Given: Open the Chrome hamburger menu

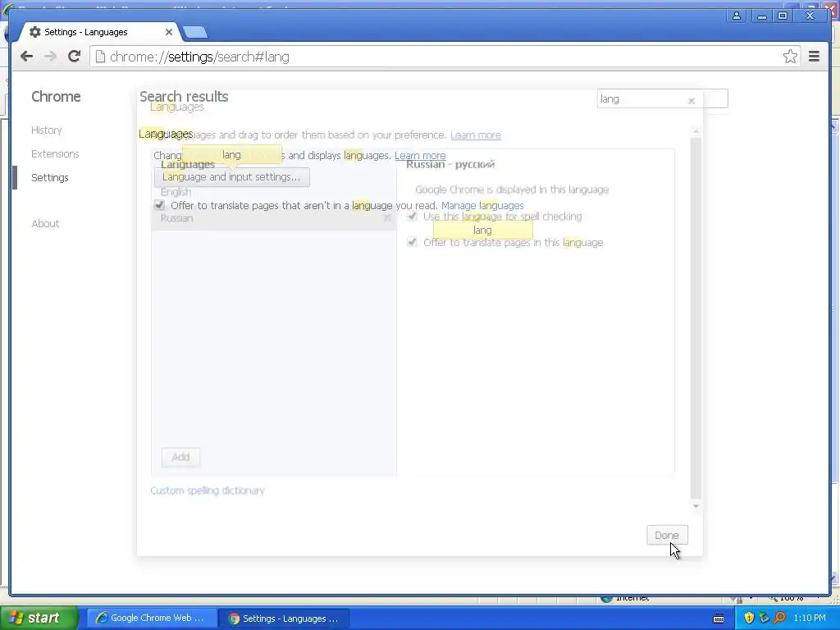Looking at the screenshot, I should click(x=814, y=57).
